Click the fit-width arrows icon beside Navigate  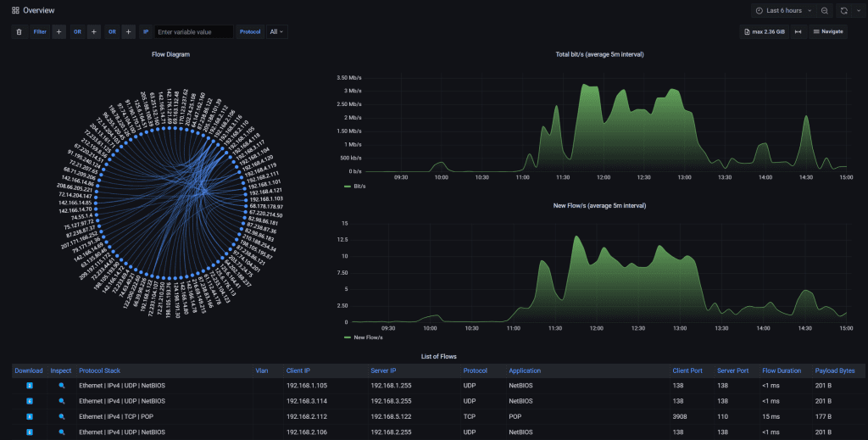pos(798,31)
